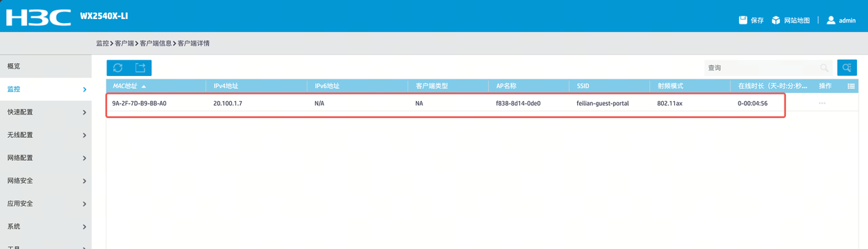Sort by IPv6地址 column header
Image resolution: width=868 pixels, height=249 pixels.
click(357, 86)
